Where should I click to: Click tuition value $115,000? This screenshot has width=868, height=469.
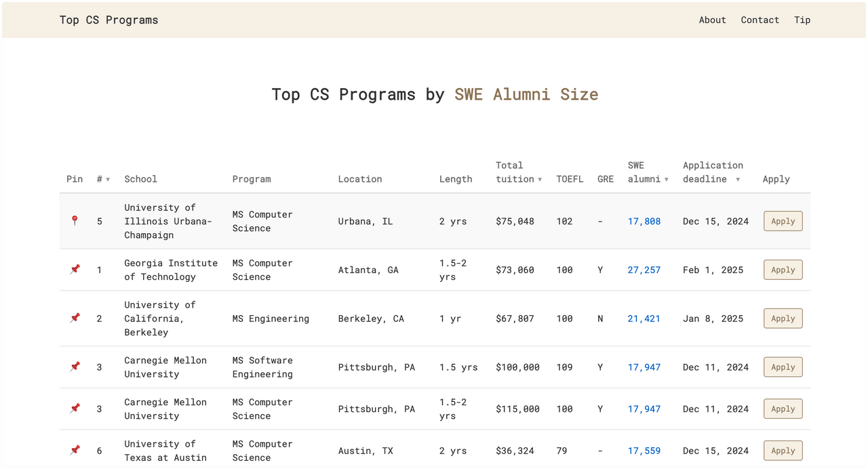coord(517,409)
